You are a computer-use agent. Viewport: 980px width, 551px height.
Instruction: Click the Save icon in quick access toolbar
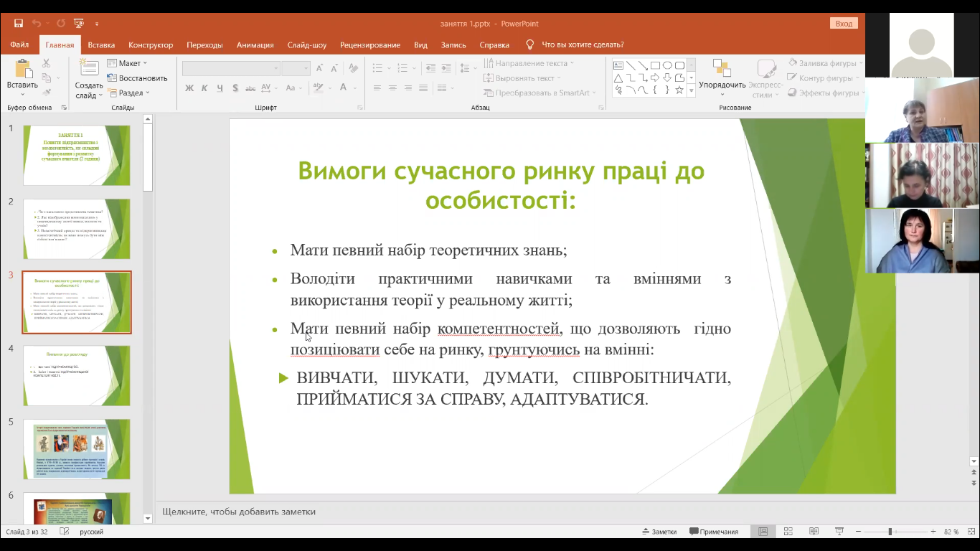coord(19,24)
